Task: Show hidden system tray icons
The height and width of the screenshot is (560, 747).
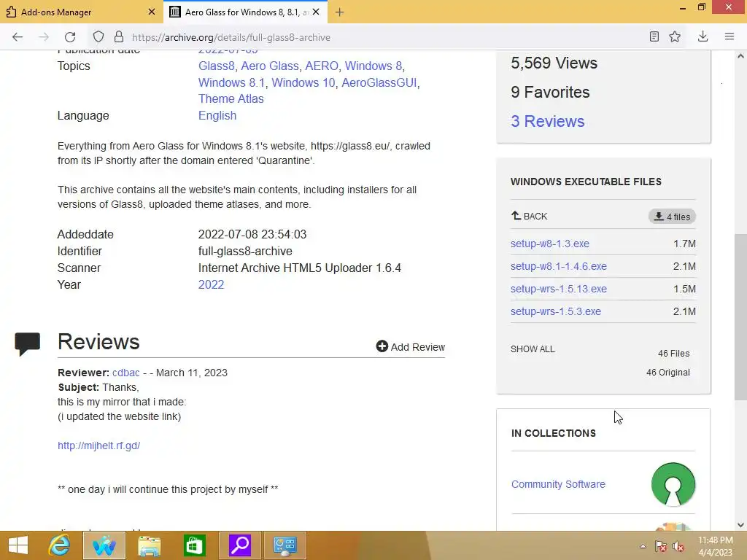Action: [x=643, y=546]
